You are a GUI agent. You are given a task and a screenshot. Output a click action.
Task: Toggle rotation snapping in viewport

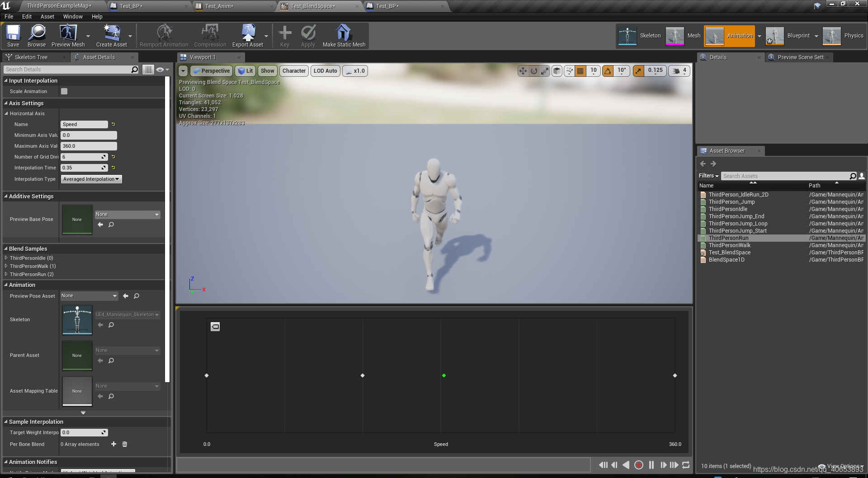(x=608, y=71)
